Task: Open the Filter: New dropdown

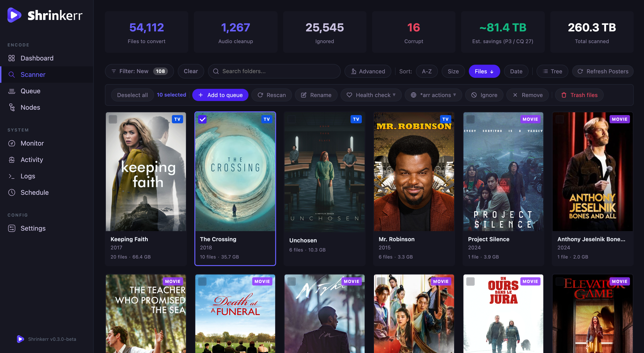Action: 139,71
